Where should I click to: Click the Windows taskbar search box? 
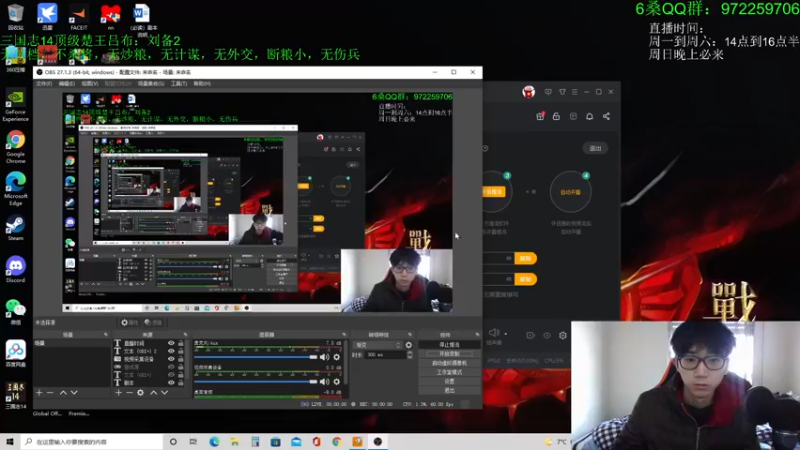click(x=92, y=442)
